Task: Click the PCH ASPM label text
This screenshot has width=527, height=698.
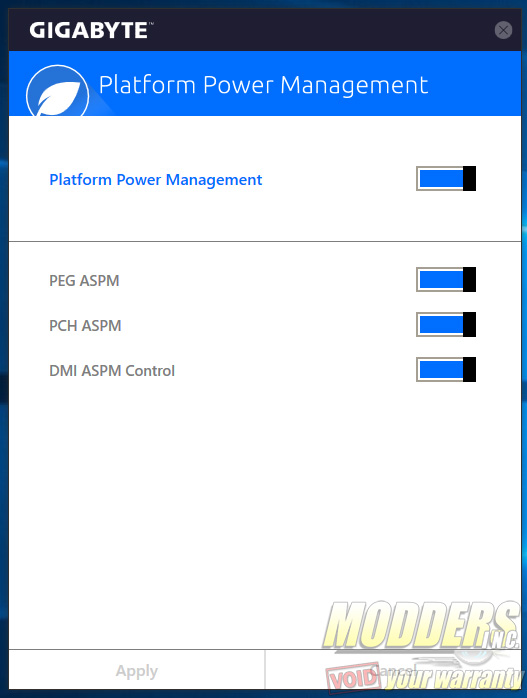Action: (x=85, y=326)
